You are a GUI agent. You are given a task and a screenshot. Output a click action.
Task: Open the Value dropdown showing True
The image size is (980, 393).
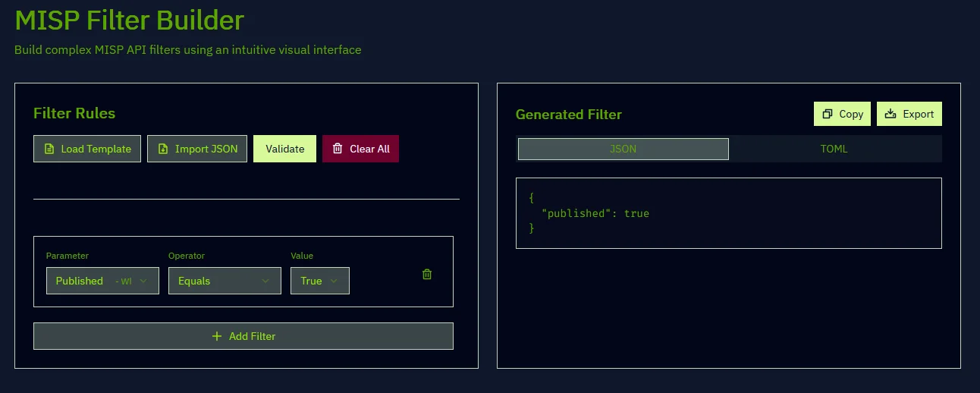click(320, 281)
